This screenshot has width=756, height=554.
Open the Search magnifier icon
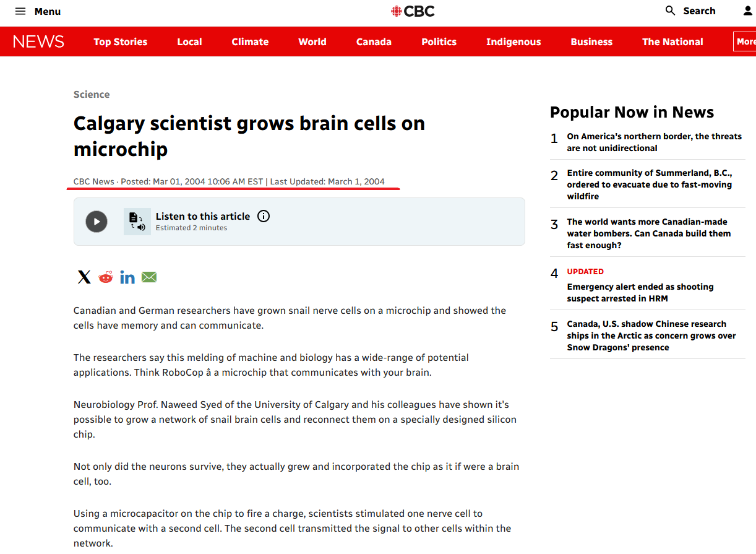click(x=671, y=11)
